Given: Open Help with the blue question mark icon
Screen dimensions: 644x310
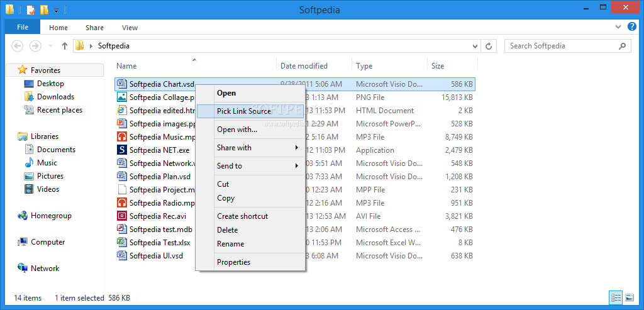Looking at the screenshot, I should point(631,26).
